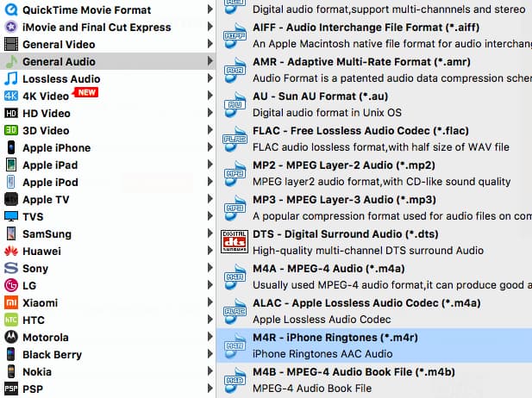Click the DTS Digital Surround logo icon
The width and height of the screenshot is (532, 398).
pyautogui.click(x=235, y=242)
